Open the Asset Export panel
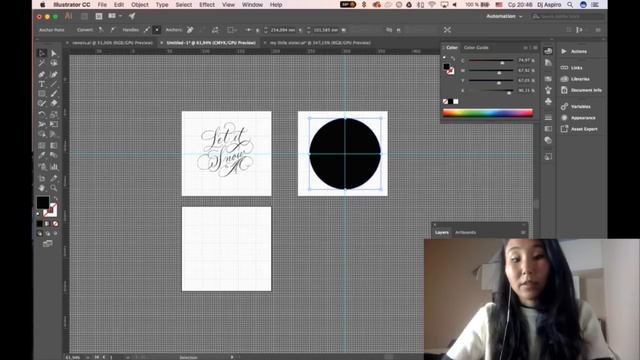640x360 pixels. pyautogui.click(x=580, y=129)
